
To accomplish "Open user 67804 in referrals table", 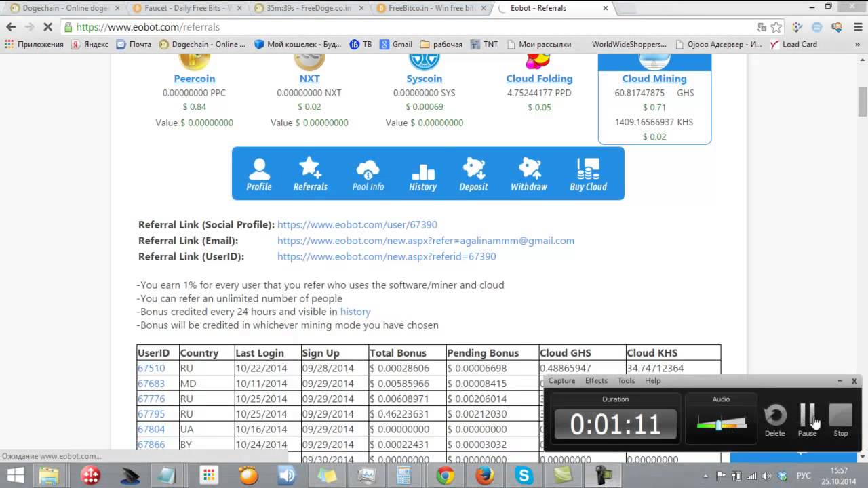I will pyautogui.click(x=151, y=430).
